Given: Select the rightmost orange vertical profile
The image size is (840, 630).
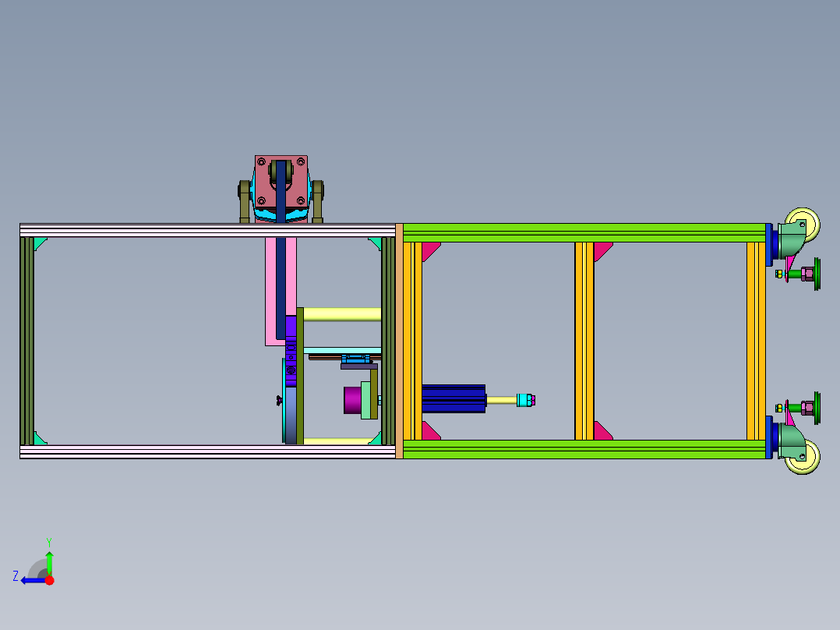Looking at the screenshot, I should pyautogui.click(x=756, y=341).
